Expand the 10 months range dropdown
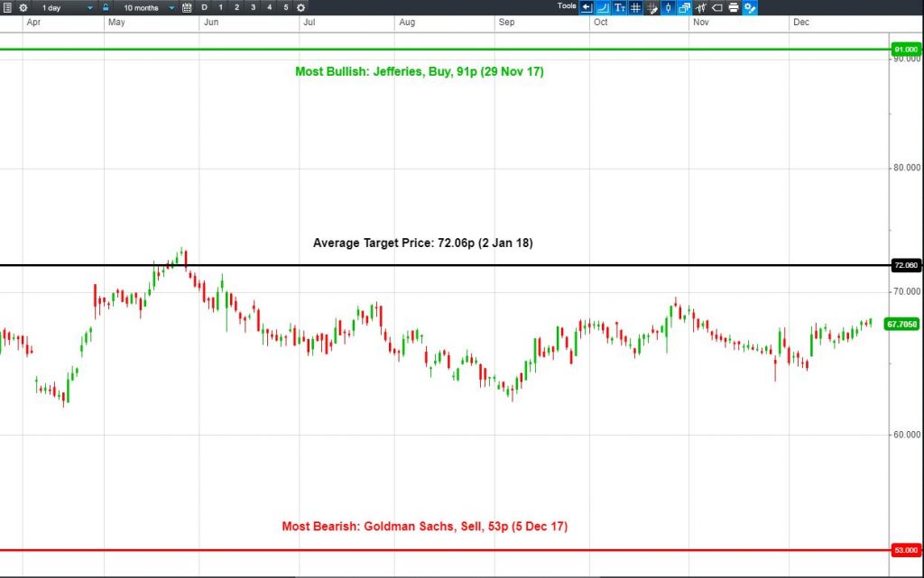This screenshot has width=924, height=578. coord(147,7)
